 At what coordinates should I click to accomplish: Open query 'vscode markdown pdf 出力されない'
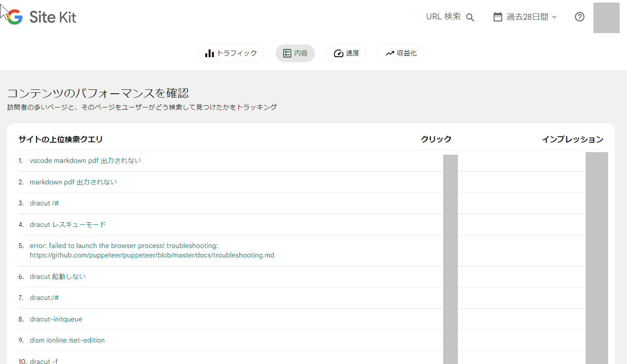[x=86, y=161]
